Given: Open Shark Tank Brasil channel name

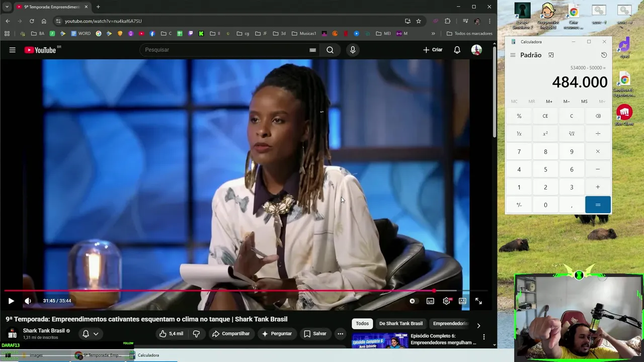Looking at the screenshot, I should coord(44,330).
